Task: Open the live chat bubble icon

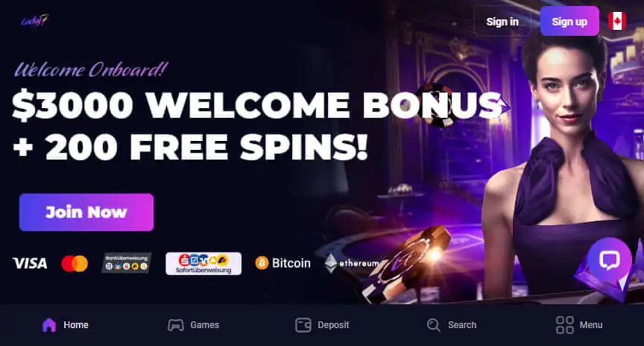Action: coord(610,259)
